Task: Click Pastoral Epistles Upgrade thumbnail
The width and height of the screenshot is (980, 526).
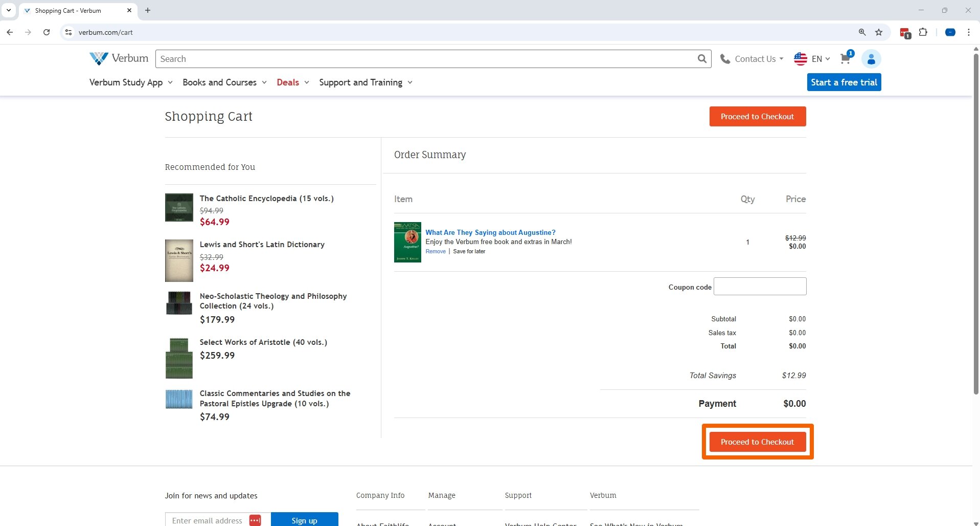Action: (179, 399)
